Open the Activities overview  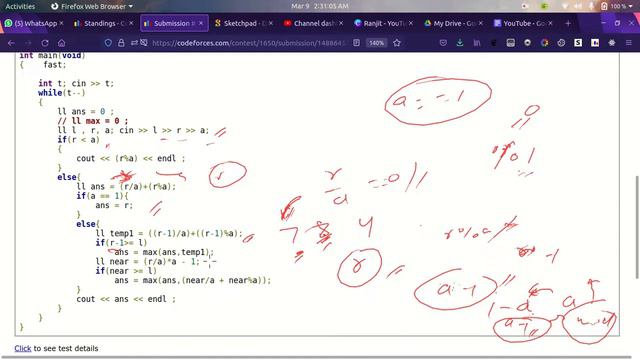coord(20,6)
